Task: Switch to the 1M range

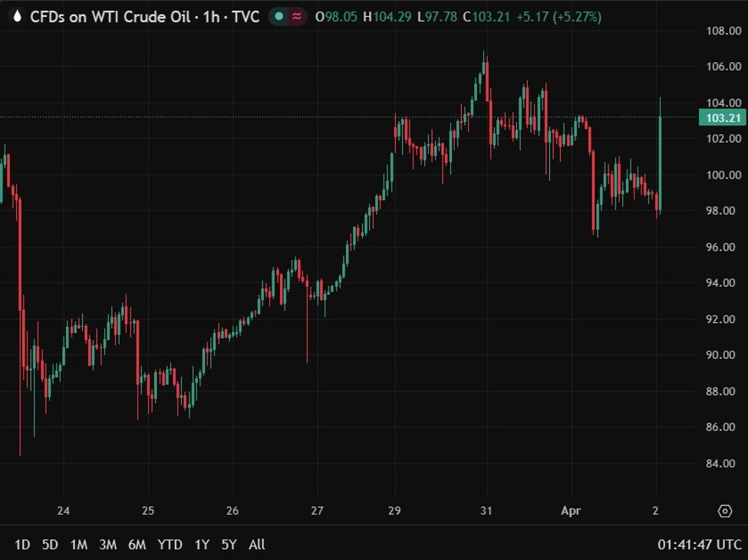Action: coord(78,545)
